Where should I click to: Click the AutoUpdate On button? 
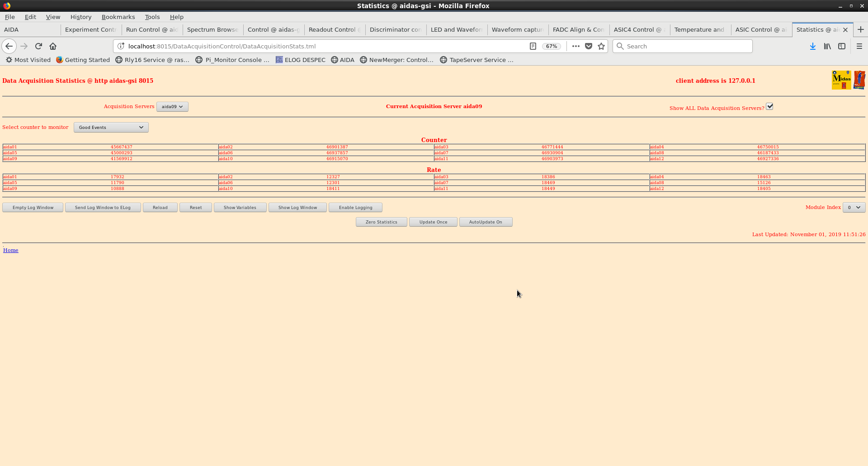coord(486,222)
